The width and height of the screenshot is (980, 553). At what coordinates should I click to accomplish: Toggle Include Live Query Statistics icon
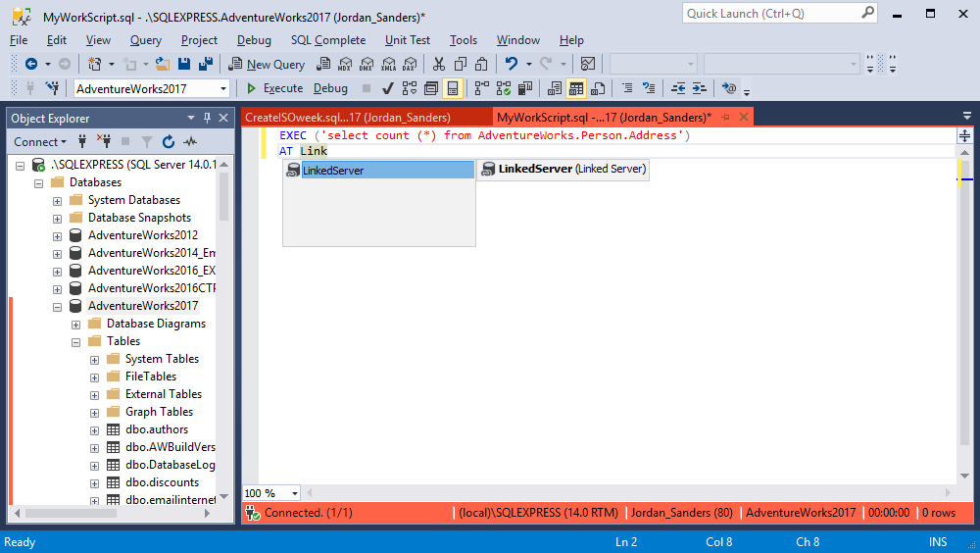[504, 88]
